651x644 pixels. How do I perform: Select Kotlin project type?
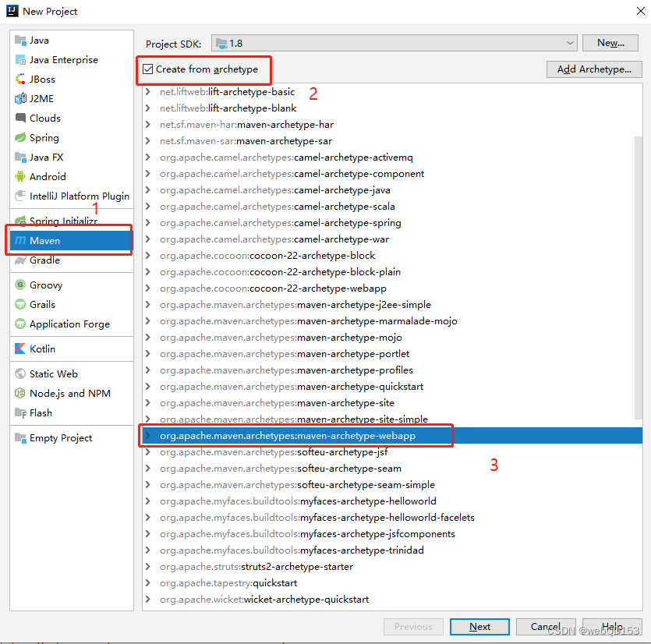click(72, 349)
